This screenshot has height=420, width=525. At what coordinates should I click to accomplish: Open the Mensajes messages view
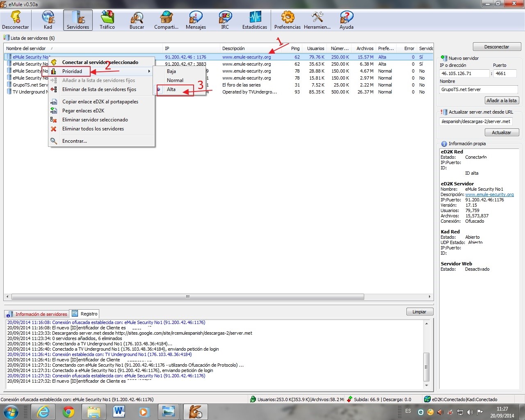pyautogui.click(x=196, y=19)
